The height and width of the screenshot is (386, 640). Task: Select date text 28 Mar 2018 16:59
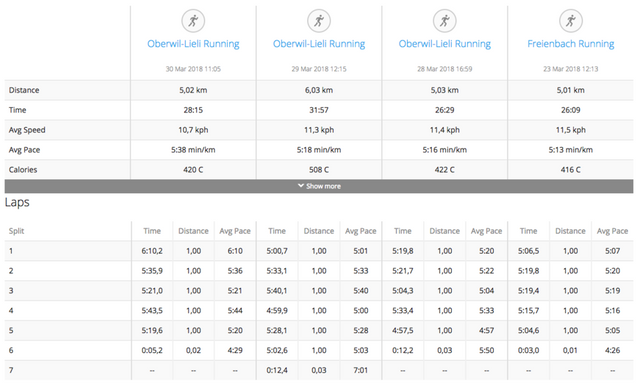pos(444,69)
